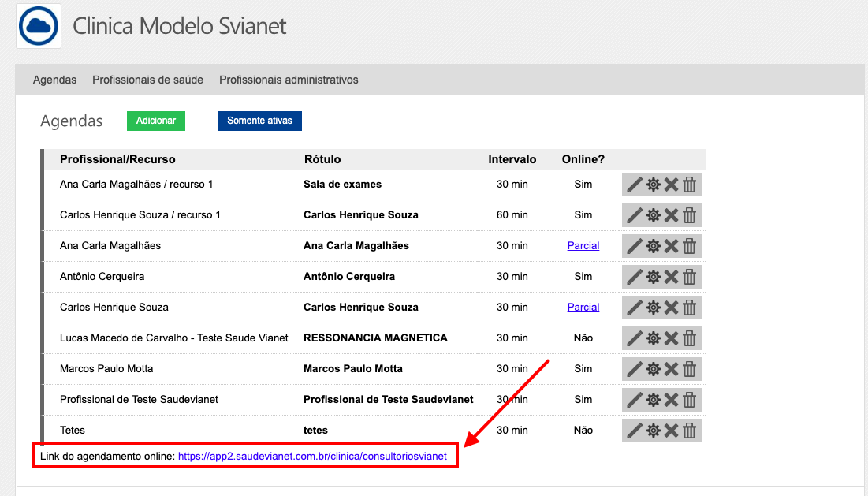
Task: Click the Clinica Modelo Svianet title
Action: 179,26
